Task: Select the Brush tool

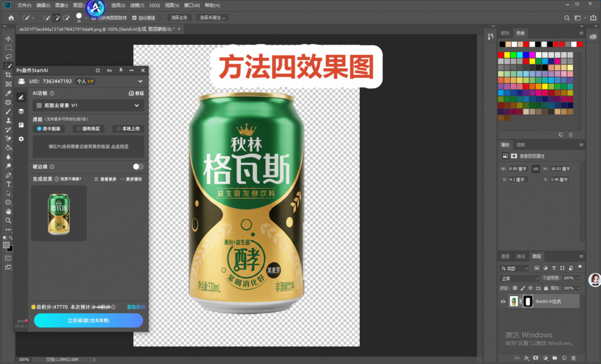Action: (8, 111)
